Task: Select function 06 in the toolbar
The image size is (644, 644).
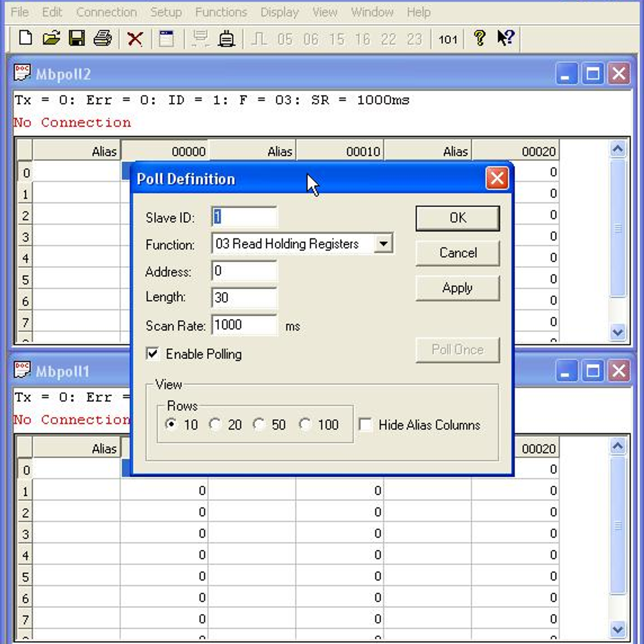Action: point(311,39)
